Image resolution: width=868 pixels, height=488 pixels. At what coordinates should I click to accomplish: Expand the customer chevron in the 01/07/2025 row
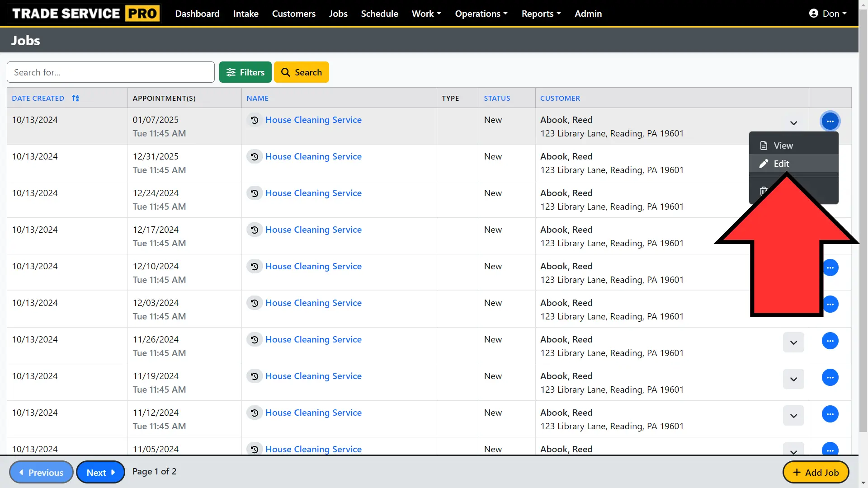[x=793, y=123]
